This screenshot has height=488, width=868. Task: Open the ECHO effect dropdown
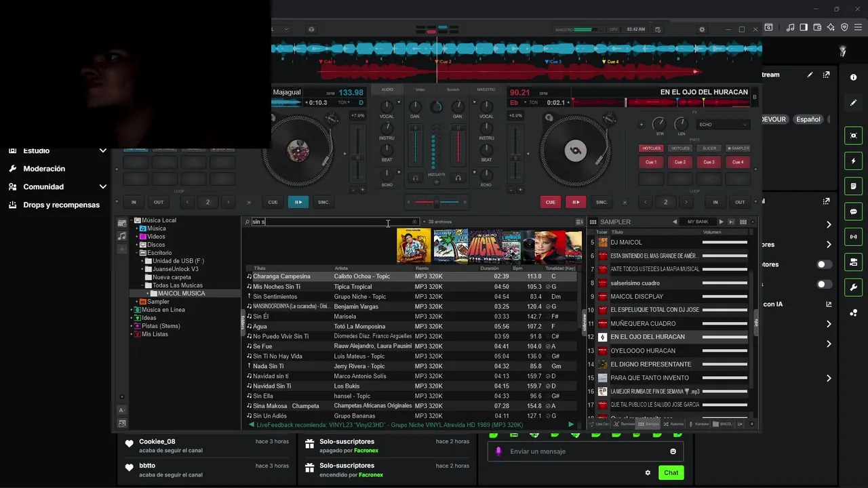click(x=723, y=125)
